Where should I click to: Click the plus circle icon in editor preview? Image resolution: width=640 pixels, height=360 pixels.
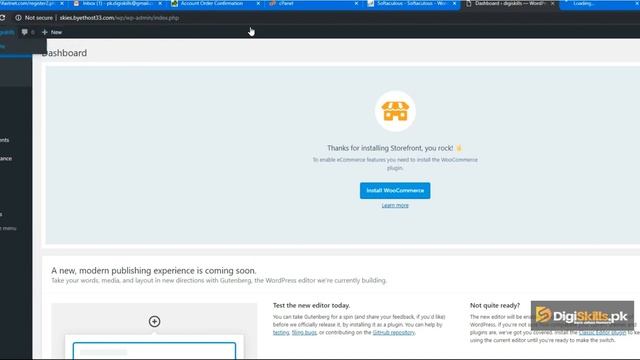[154, 322]
